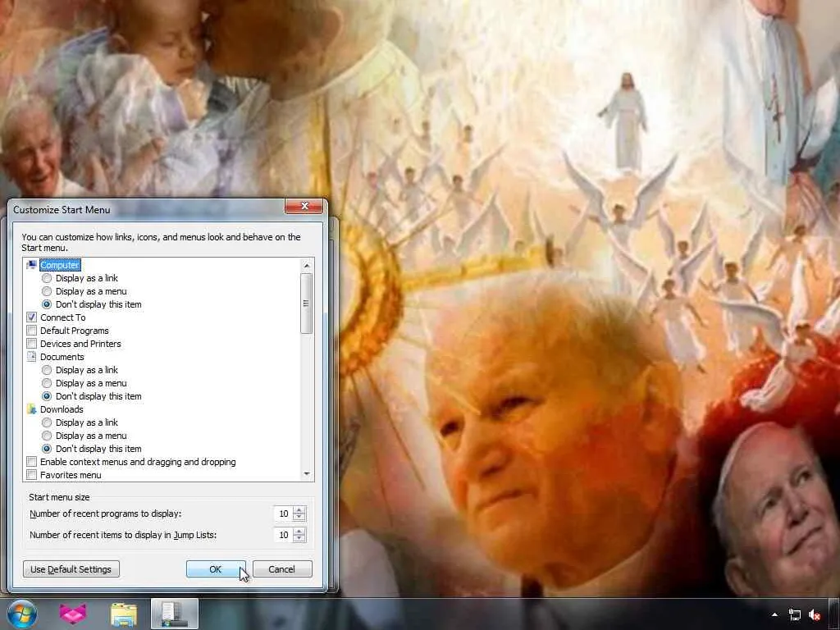The height and width of the screenshot is (630, 840).
Task: Set Downloads to Display as a menu
Action: (47, 436)
